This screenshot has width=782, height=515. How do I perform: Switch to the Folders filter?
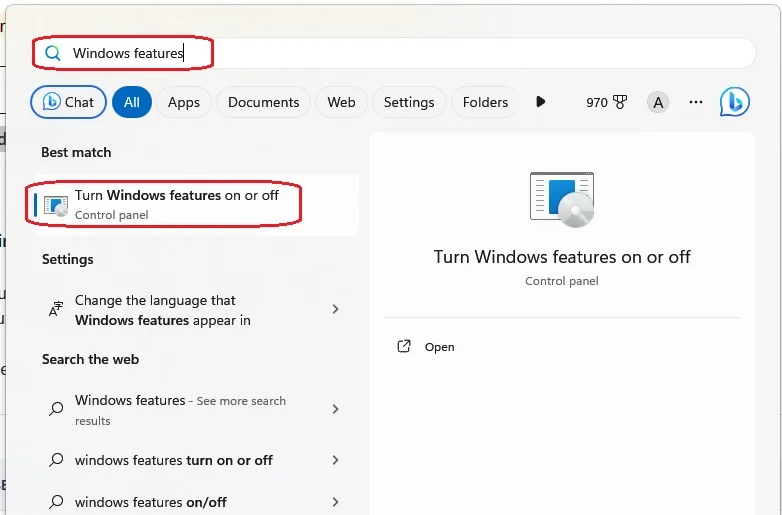click(x=485, y=102)
